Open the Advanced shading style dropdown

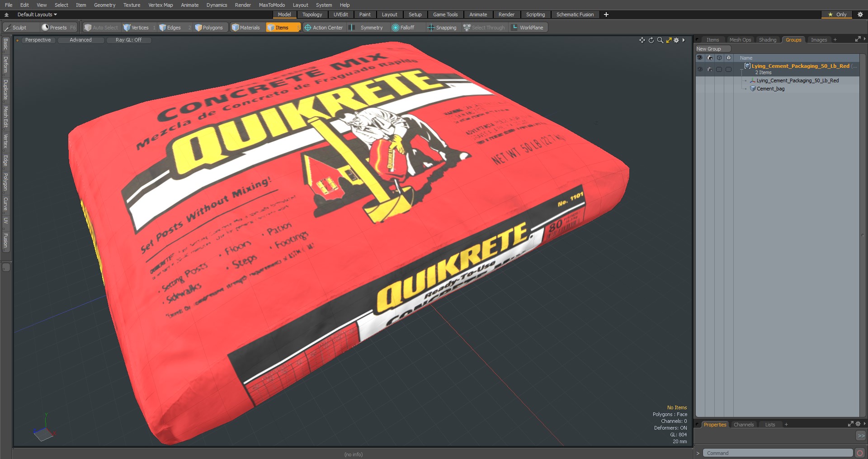tap(80, 40)
